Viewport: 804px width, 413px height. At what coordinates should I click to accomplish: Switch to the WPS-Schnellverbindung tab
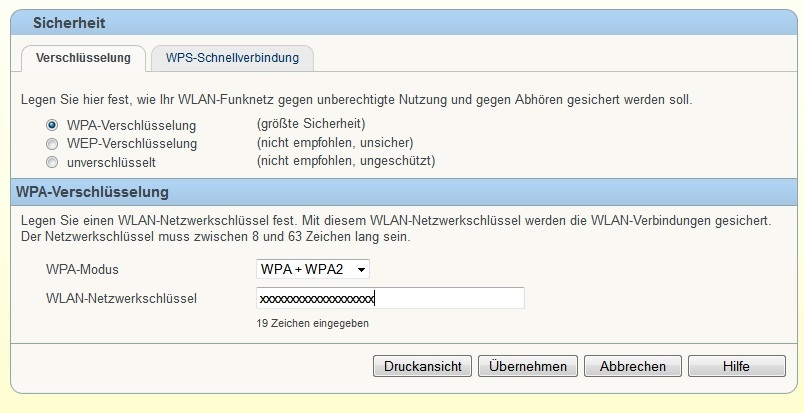[232, 58]
